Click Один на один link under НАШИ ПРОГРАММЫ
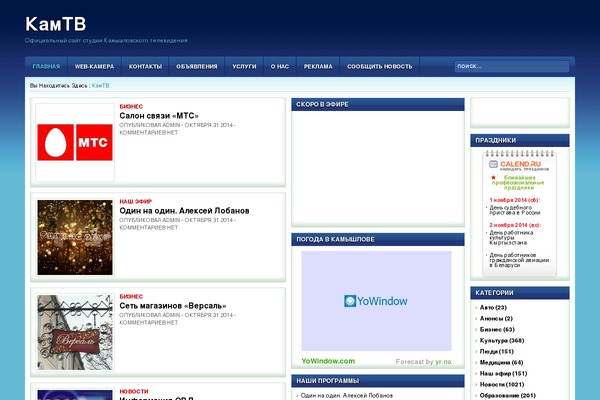Viewport: 600px width, 400px height. (347, 395)
